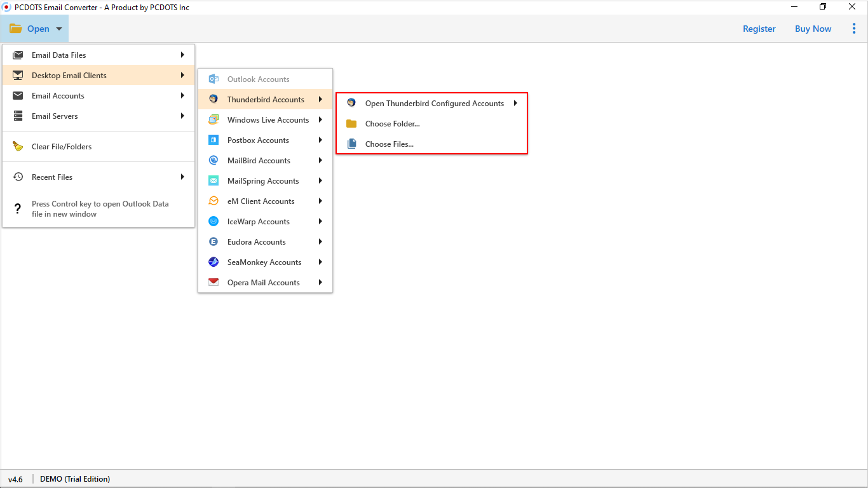Expand the Postbox Accounts submenu arrow
Viewport: 868px width, 488px height.
coord(320,140)
